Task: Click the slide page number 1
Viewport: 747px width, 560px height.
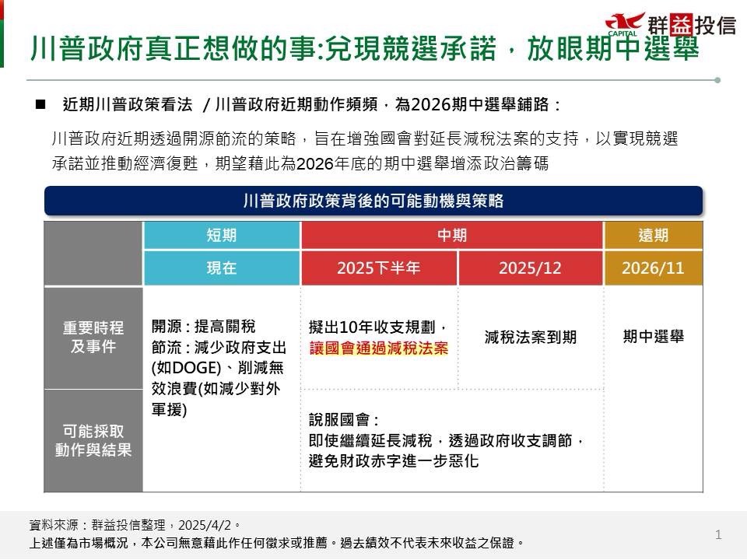Action: tap(718, 534)
